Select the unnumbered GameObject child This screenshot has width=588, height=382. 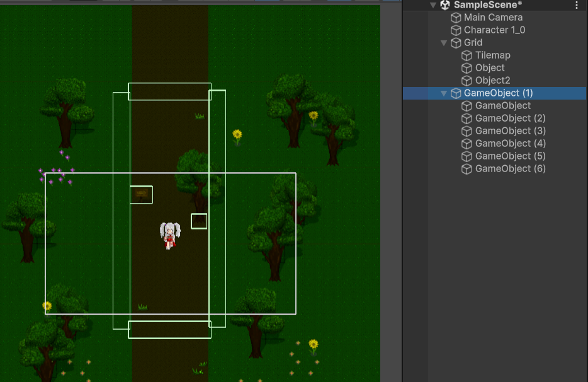tap(503, 105)
